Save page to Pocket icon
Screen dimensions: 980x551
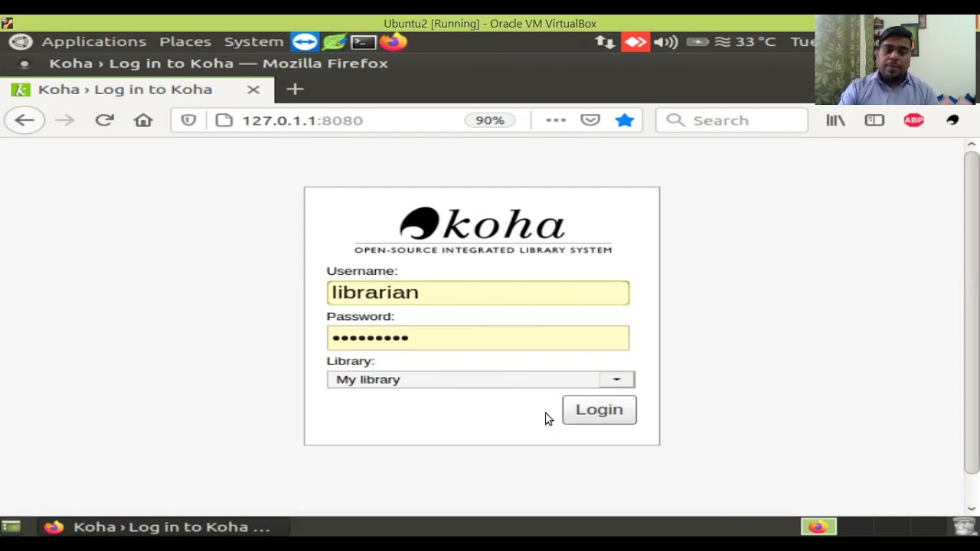[x=590, y=120]
